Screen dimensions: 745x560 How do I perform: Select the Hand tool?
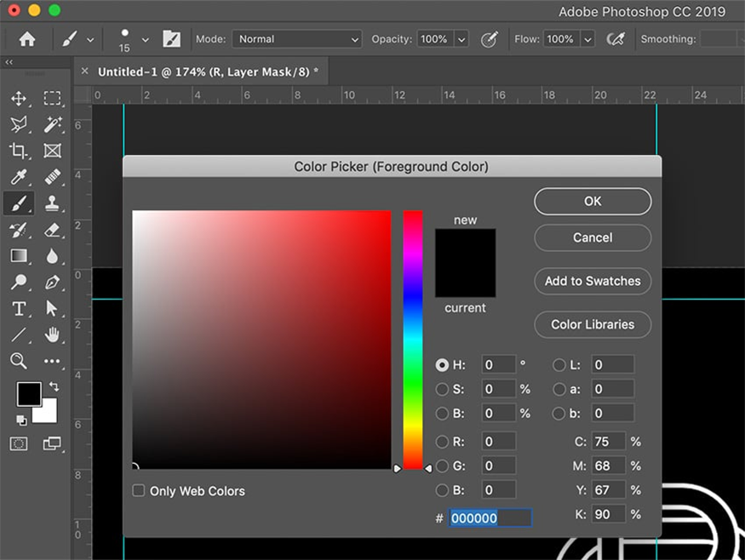click(x=52, y=334)
